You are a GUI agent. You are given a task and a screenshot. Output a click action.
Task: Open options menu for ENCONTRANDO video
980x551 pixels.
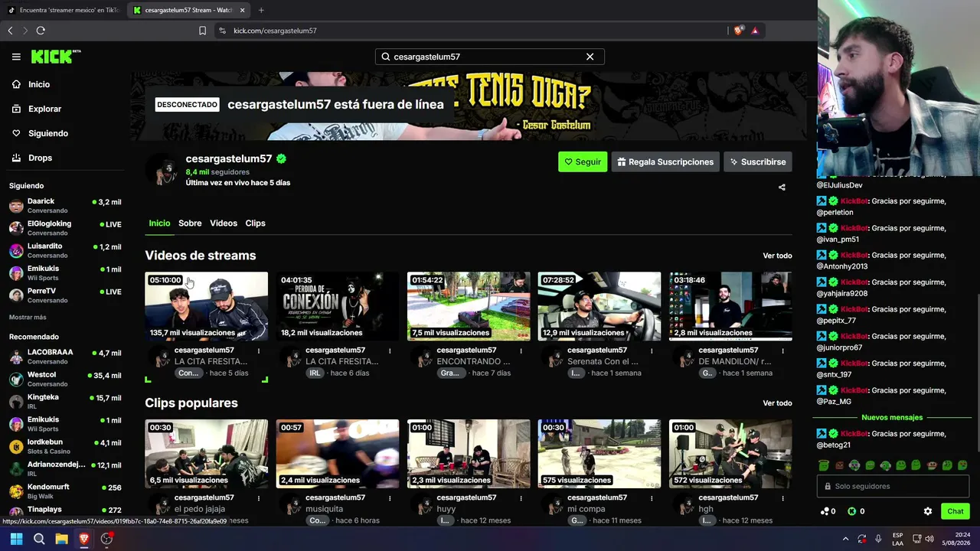point(521,350)
